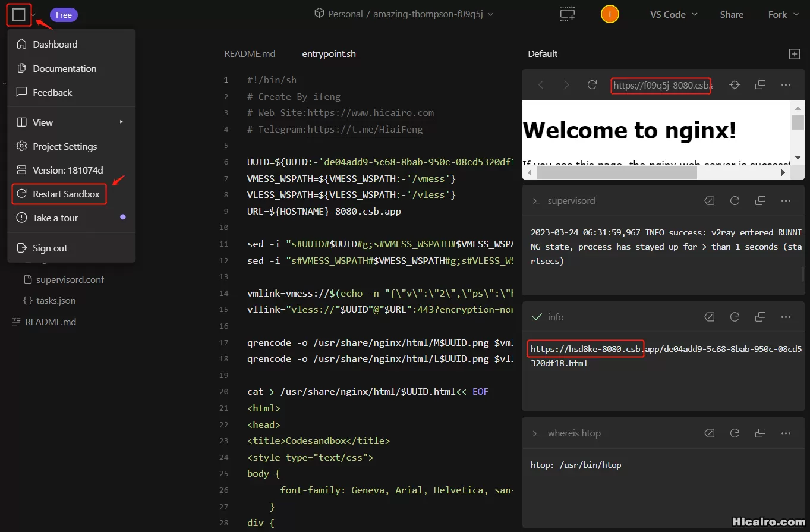The width and height of the screenshot is (810, 532).
Task: Open preview in new window icon
Action: coord(760,85)
